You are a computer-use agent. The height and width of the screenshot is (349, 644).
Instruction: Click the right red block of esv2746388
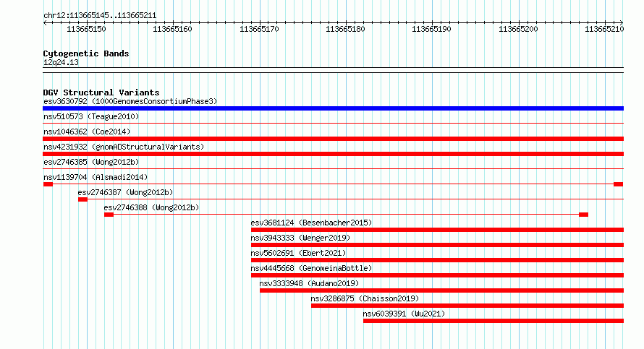(584, 215)
